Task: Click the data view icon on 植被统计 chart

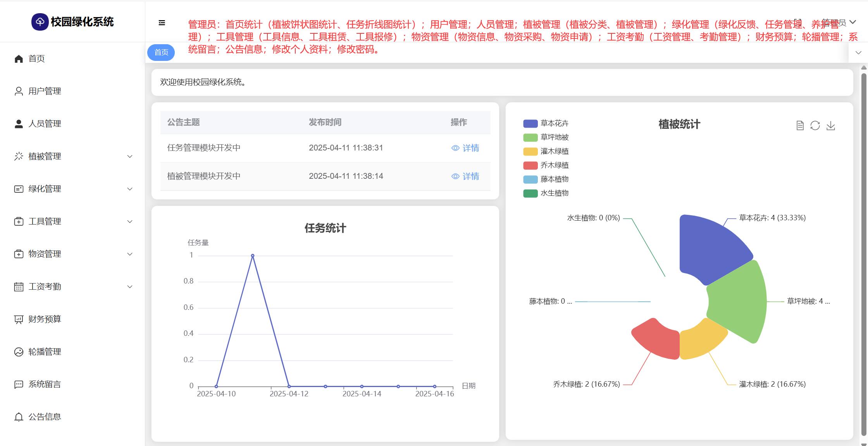Action: point(800,126)
